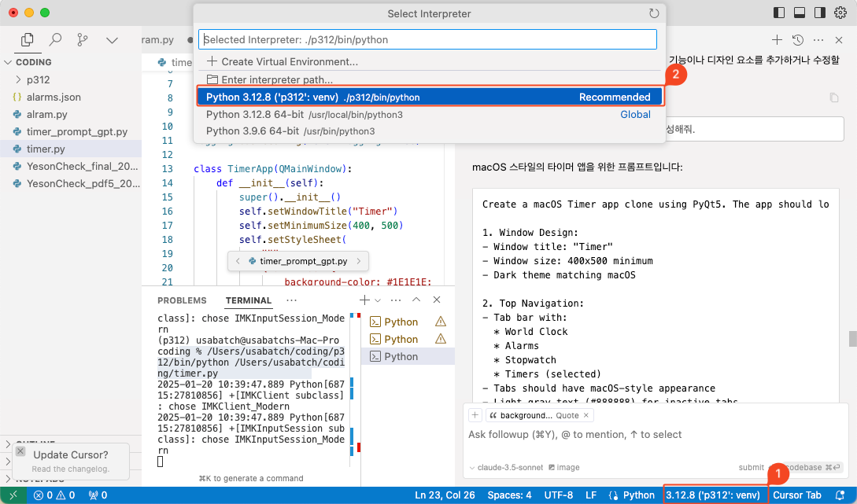
Task: Open timer_prompt_gpt.py in explorer
Action: pyautogui.click(x=71, y=131)
